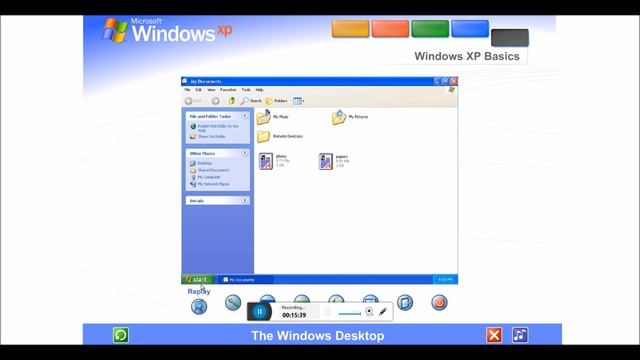This screenshot has height=360, width=640.
Task: Click the taskbar clock
Action: (x=445, y=280)
